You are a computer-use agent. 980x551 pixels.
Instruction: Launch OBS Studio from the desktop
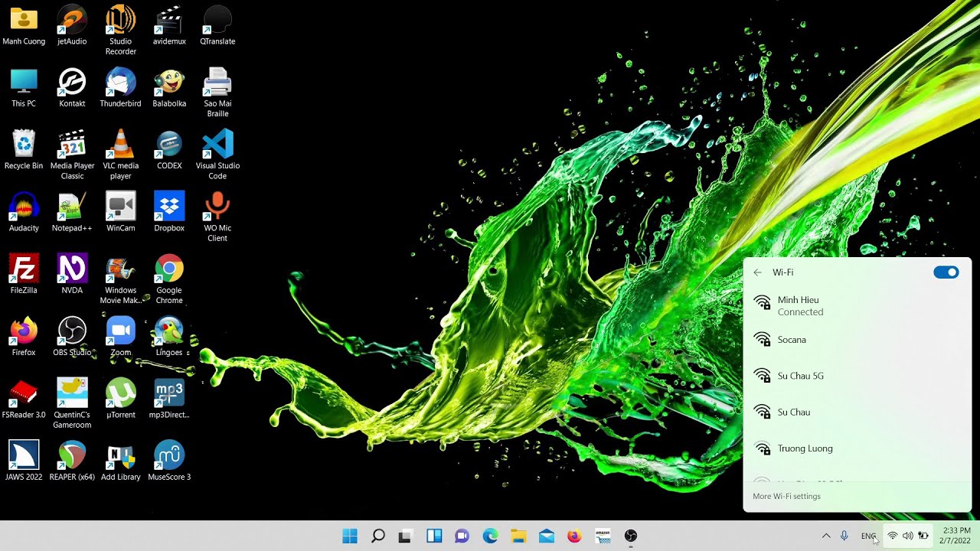(72, 337)
